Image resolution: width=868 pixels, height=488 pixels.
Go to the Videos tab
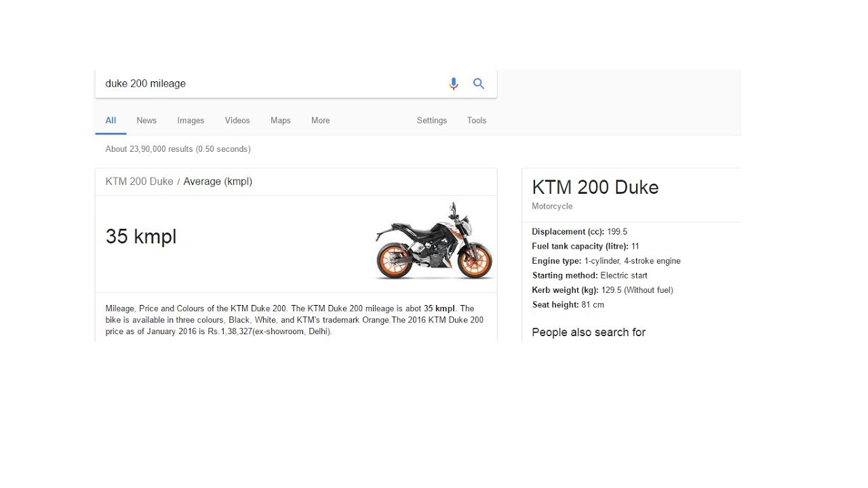237,121
